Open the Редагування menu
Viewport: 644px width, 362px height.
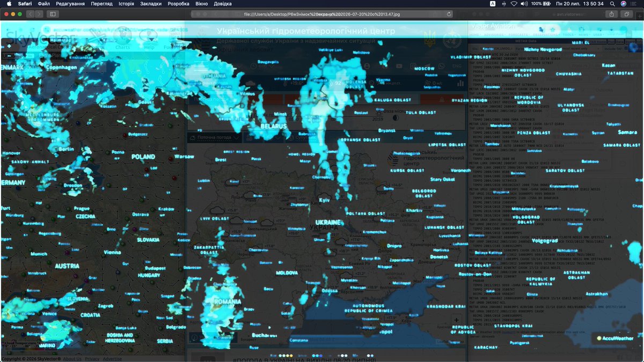70,4
